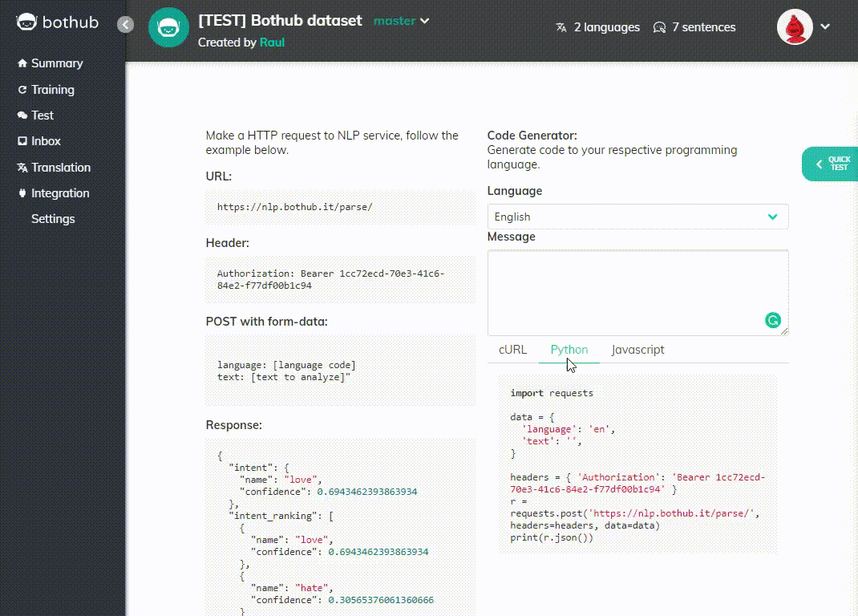Click the Authorization Bearer header text
Viewport: 858px width, 616px height.
[x=330, y=279]
